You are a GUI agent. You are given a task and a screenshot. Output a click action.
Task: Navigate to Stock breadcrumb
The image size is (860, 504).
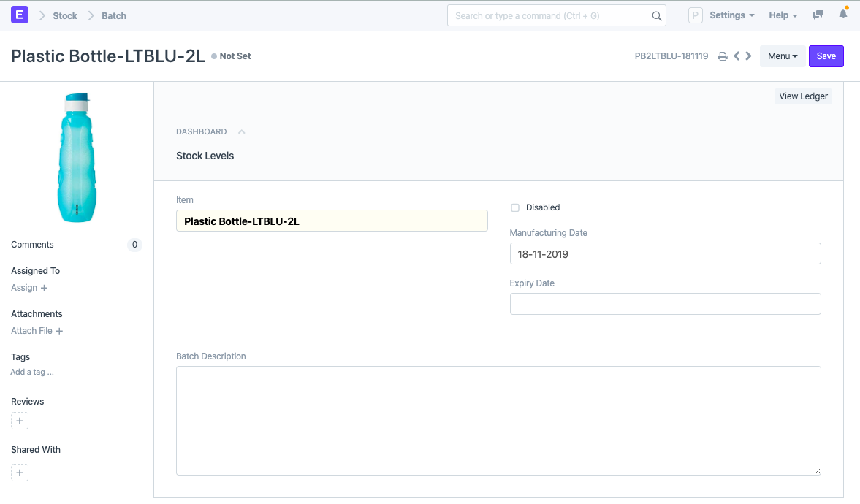65,15
